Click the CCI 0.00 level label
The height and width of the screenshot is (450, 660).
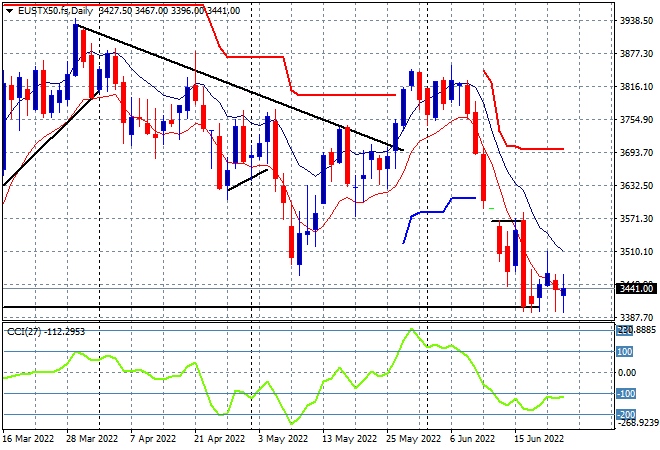coord(627,373)
